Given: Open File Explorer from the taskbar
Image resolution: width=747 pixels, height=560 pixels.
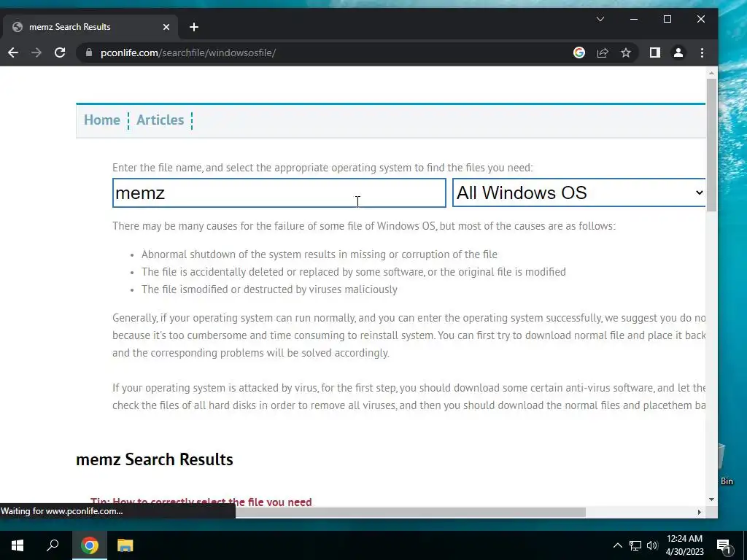Looking at the screenshot, I should click(125, 545).
